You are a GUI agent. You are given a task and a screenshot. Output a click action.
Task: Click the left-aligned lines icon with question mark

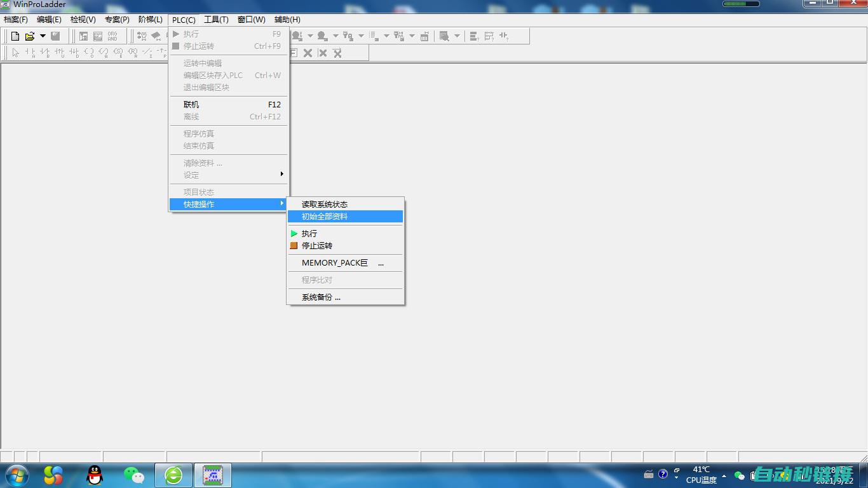[x=474, y=36]
